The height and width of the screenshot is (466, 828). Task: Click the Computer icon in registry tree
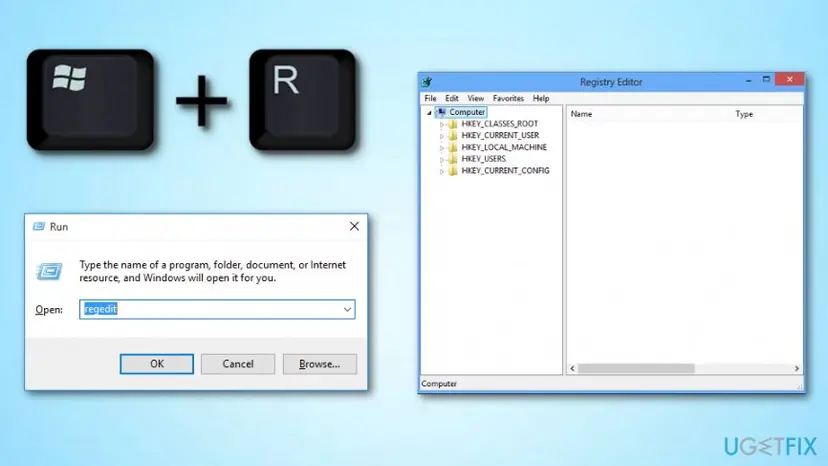(441, 112)
